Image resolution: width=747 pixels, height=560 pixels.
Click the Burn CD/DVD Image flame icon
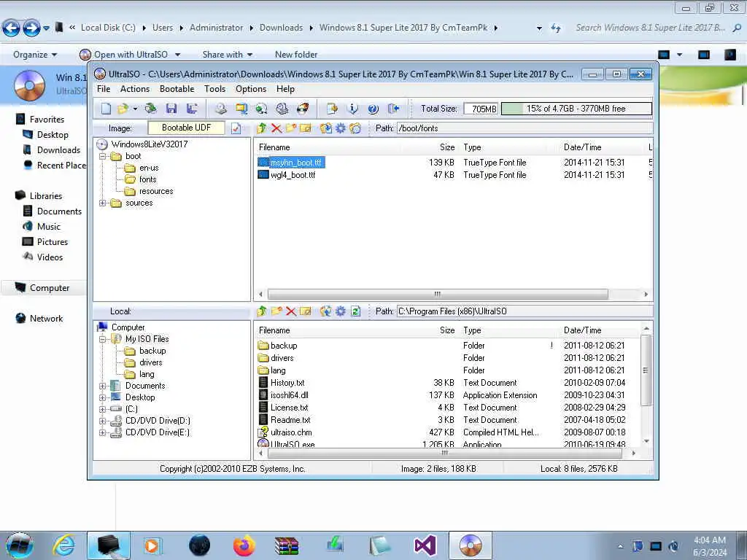[x=303, y=109]
